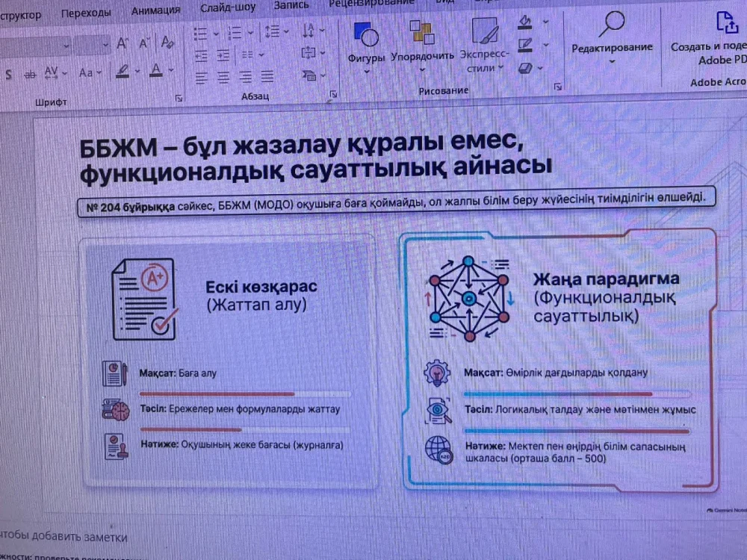Toggle strikethrough text formatting
The height and width of the screenshot is (560, 747).
(30, 74)
